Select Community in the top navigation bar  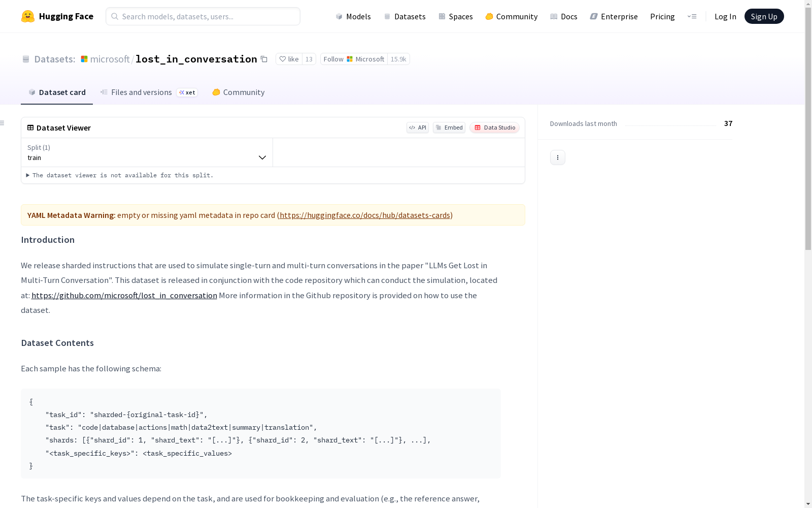(512, 16)
